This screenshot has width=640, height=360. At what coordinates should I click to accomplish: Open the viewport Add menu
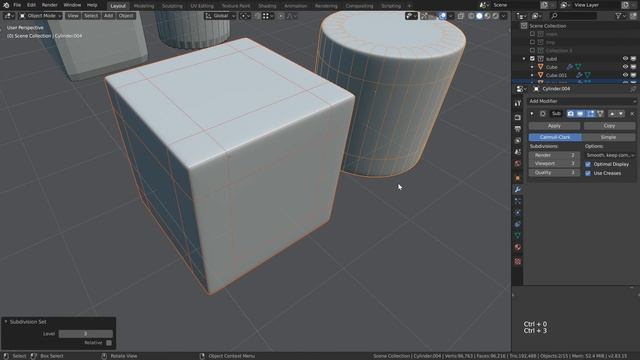(108, 16)
